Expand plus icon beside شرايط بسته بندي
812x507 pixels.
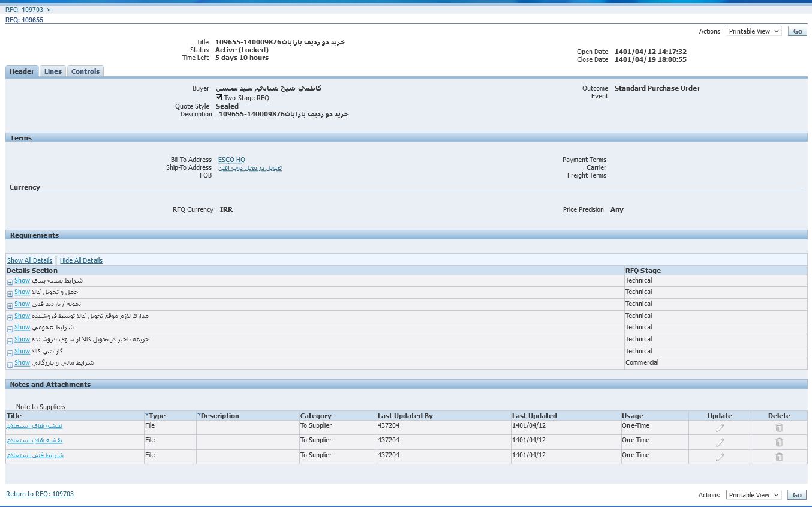click(10, 282)
